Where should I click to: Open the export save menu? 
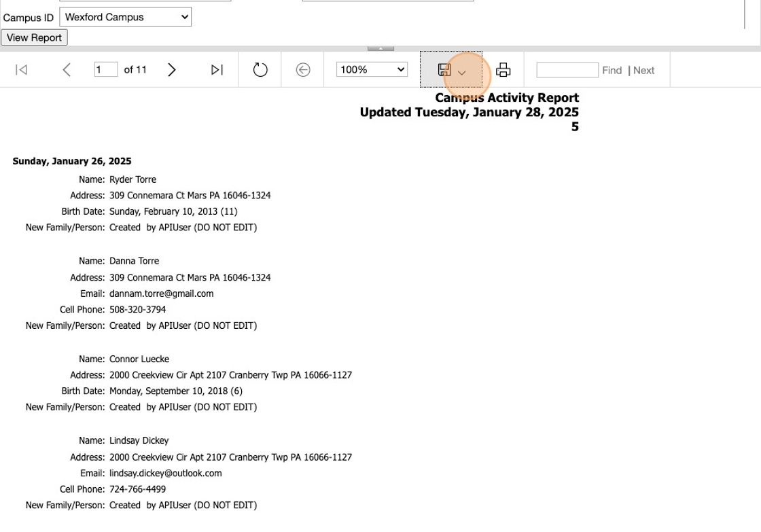pyautogui.click(x=451, y=70)
